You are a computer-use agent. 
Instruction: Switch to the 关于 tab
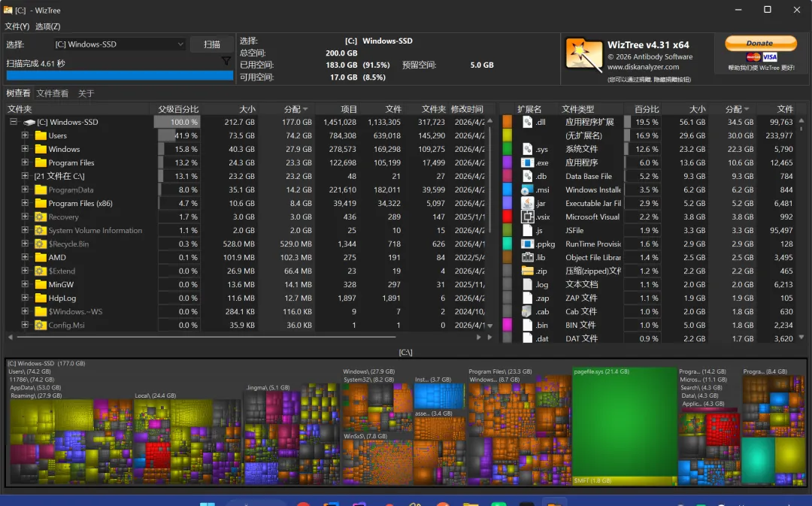(86, 93)
